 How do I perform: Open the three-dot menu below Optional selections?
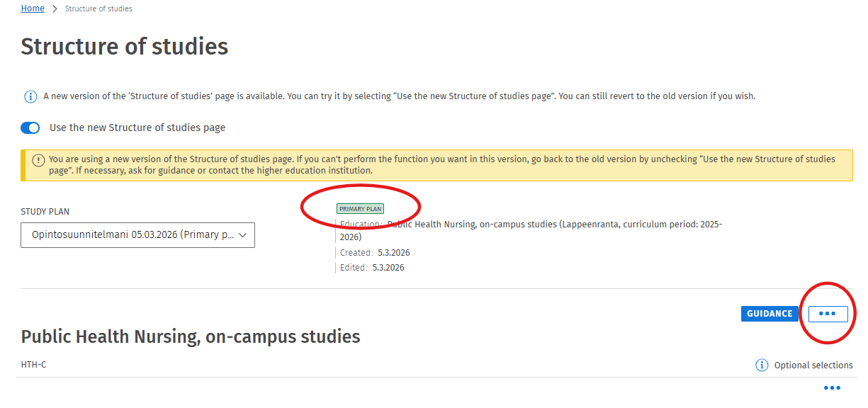pyautogui.click(x=832, y=388)
